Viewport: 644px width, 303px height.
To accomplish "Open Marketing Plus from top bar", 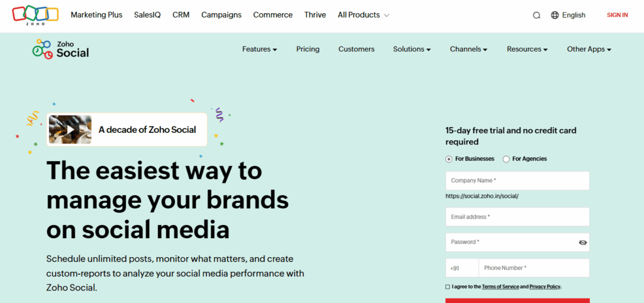I will pyautogui.click(x=96, y=15).
